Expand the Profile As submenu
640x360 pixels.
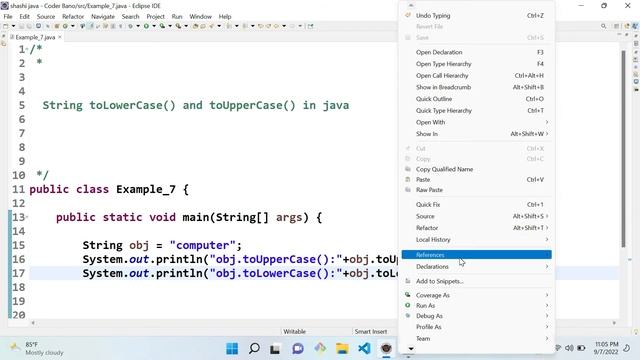pyautogui.click(x=476, y=327)
